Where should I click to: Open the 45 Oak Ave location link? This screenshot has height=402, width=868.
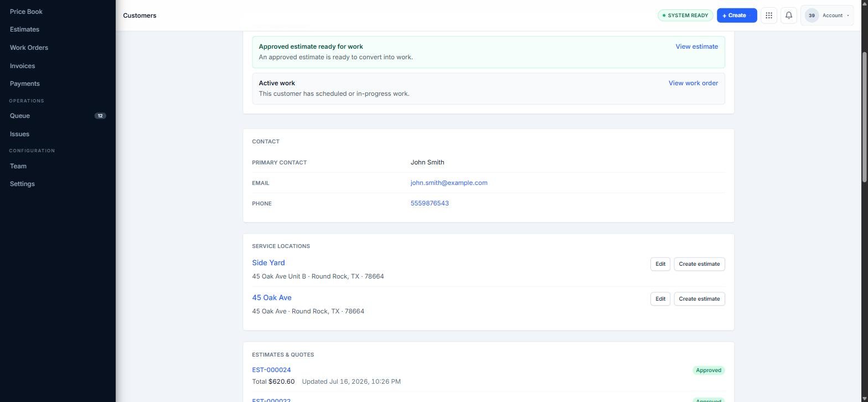point(272,298)
